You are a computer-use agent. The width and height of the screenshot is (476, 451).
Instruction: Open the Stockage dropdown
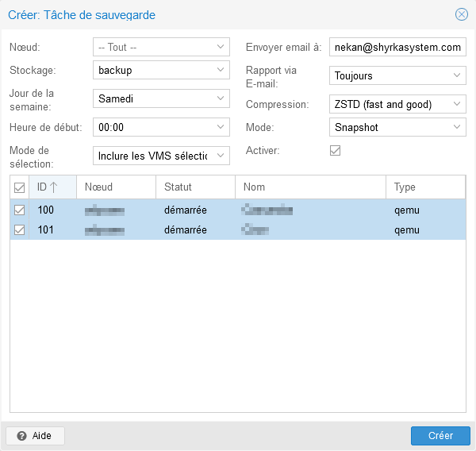click(x=221, y=70)
